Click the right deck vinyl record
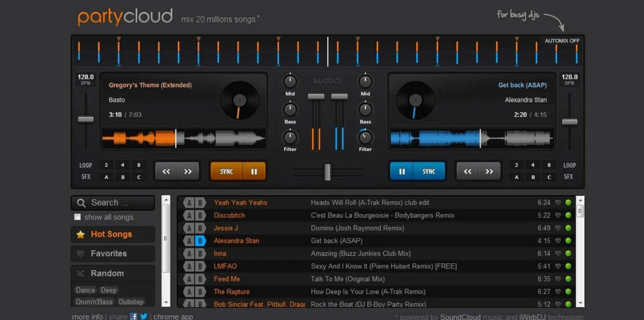 (x=415, y=100)
